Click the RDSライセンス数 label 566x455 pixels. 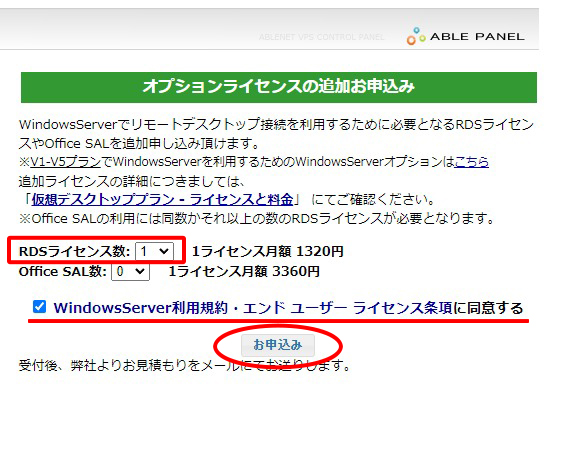(x=74, y=251)
